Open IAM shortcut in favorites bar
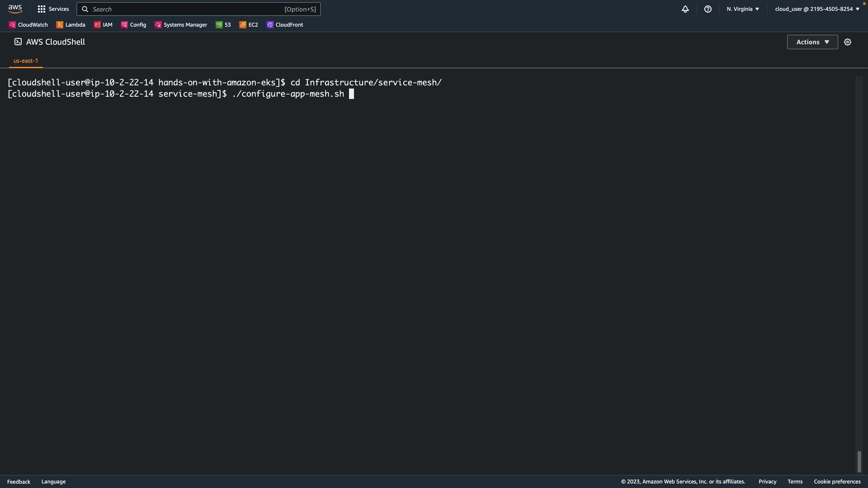The height and width of the screenshot is (488, 868). [x=103, y=25]
